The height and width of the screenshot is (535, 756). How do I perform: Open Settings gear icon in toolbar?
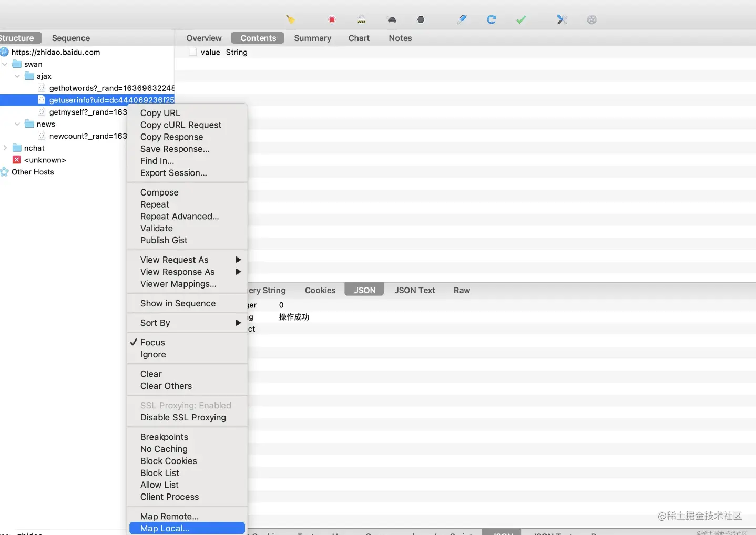coord(592,19)
